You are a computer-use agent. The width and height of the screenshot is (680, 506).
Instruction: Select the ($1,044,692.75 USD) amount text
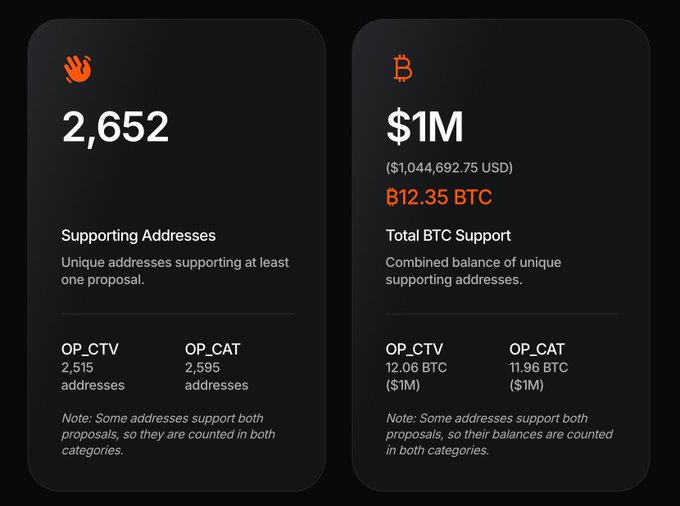tap(449, 167)
